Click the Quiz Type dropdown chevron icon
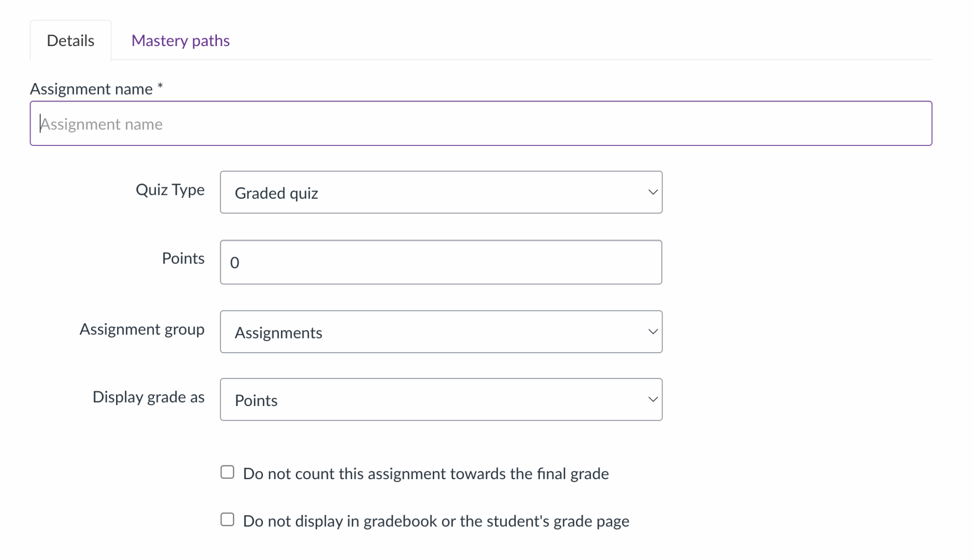 point(653,193)
